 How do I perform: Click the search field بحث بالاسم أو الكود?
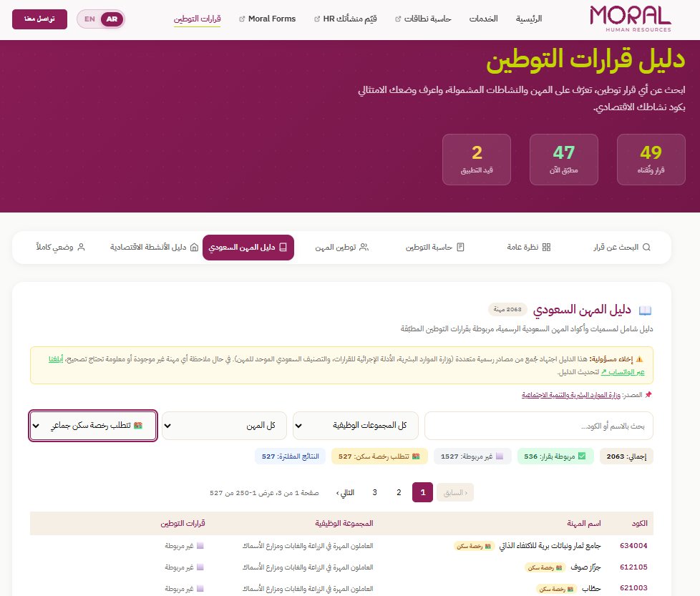[539, 426]
